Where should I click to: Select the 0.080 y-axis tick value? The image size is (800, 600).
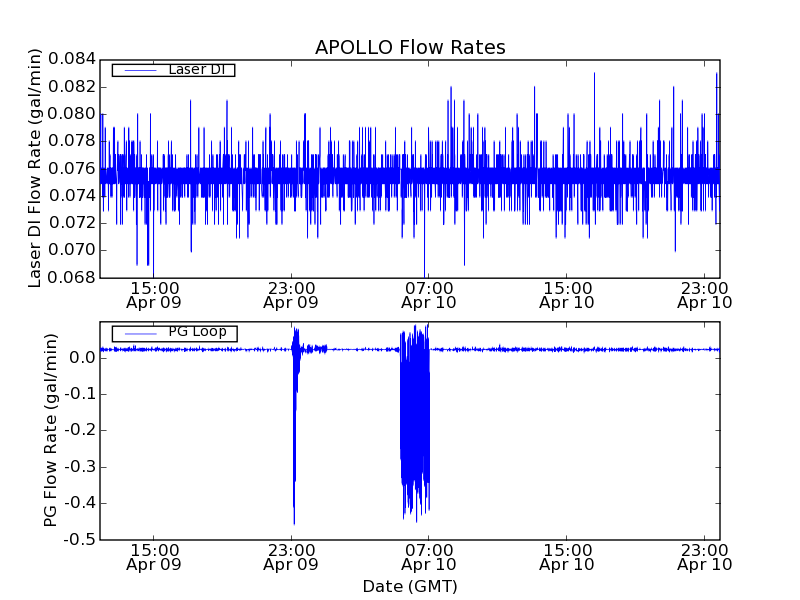(72, 114)
